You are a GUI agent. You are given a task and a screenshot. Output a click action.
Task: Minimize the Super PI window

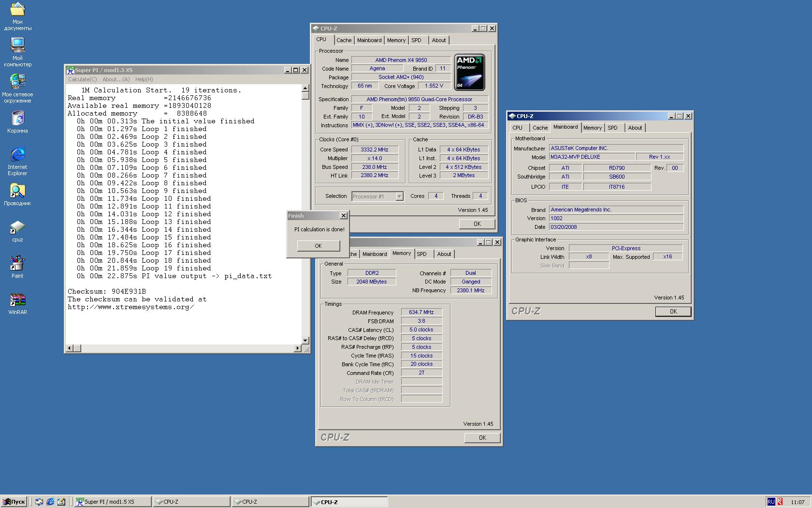click(x=287, y=70)
